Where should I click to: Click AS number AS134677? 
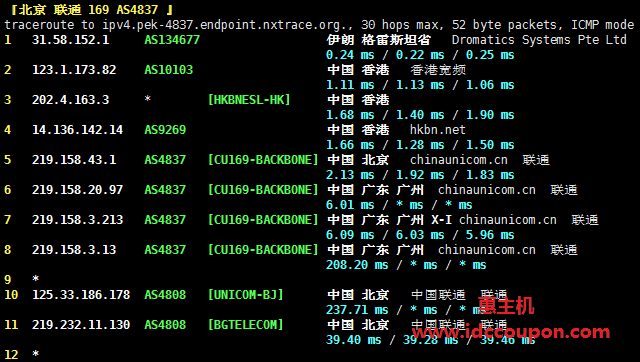tap(172, 40)
